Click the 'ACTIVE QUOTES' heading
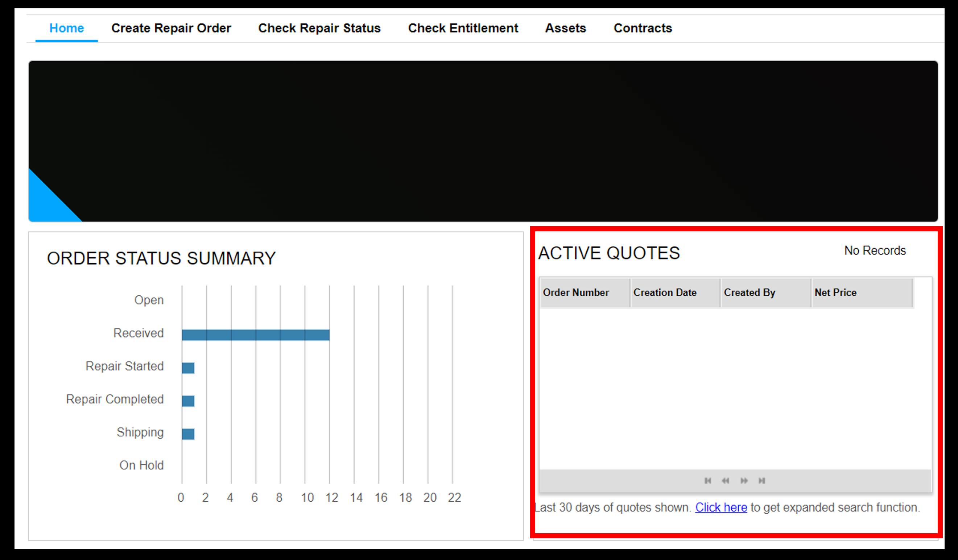Image resolution: width=958 pixels, height=560 pixels. 609,253
